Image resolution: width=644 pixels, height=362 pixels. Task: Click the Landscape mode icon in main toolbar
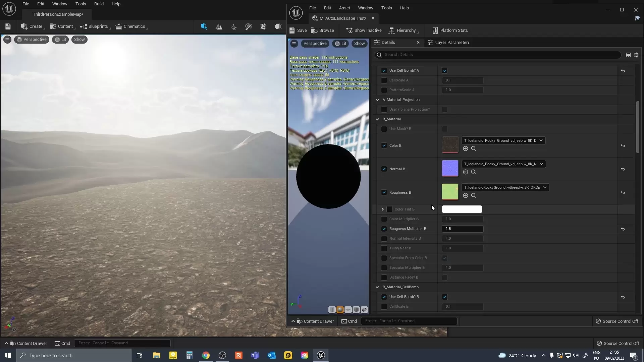pos(219,27)
